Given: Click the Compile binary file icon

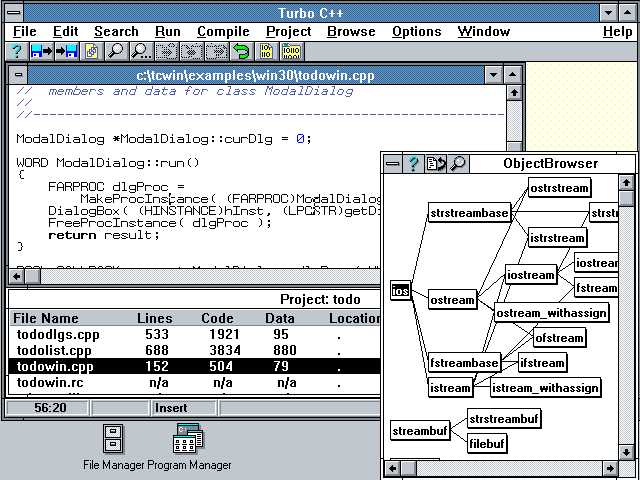Looking at the screenshot, I should pos(166,50).
